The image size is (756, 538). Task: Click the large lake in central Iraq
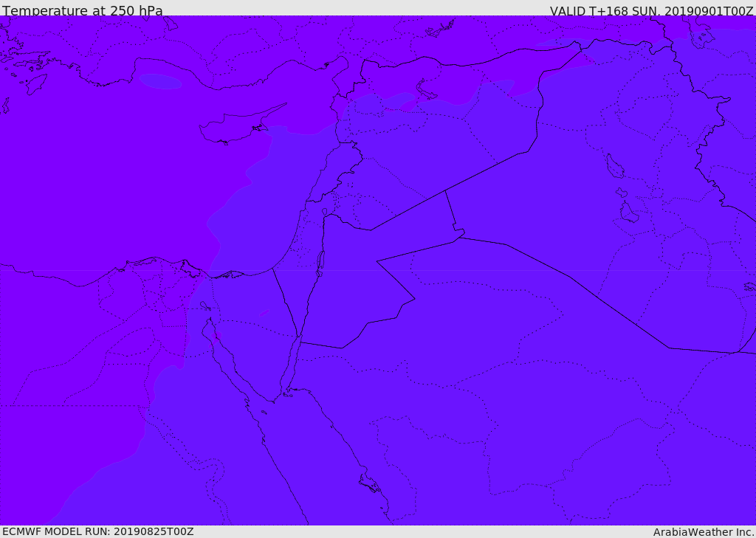614,167
